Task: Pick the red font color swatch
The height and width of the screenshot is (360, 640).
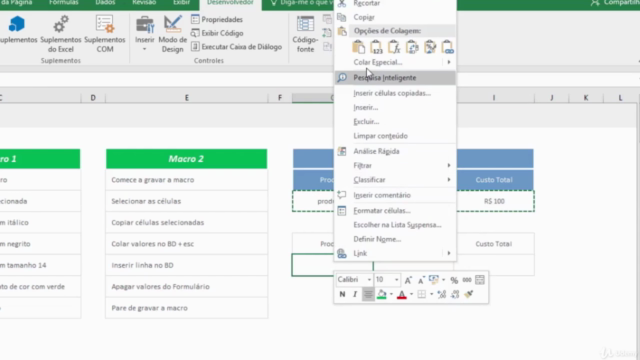Action: point(402,294)
